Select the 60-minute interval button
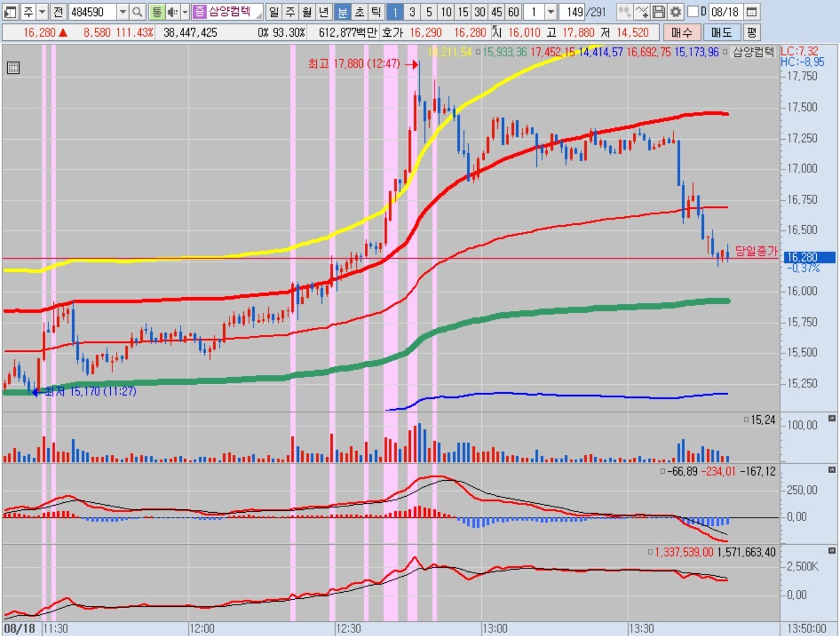Image resolution: width=840 pixels, height=636 pixels. pos(513,11)
